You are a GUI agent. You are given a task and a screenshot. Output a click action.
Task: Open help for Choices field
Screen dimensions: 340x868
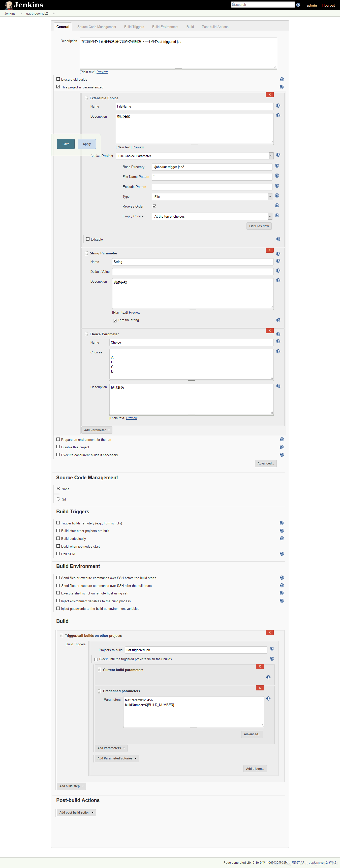(278, 351)
